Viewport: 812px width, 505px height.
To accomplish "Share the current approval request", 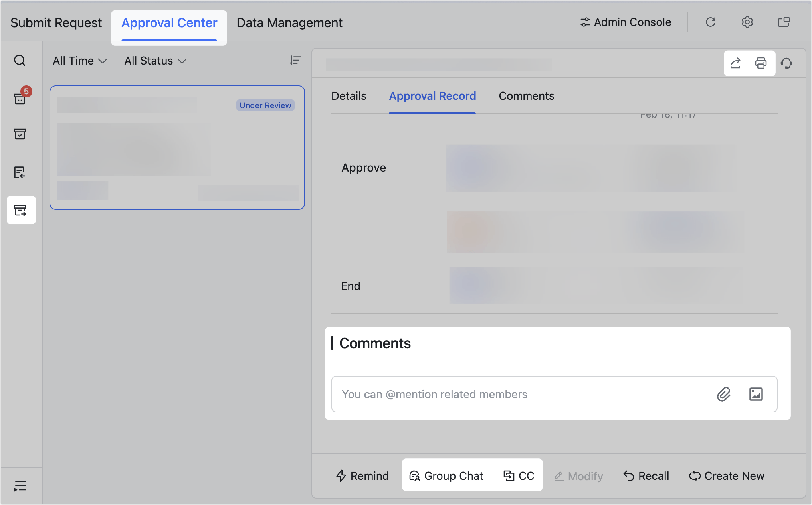I will coord(736,63).
